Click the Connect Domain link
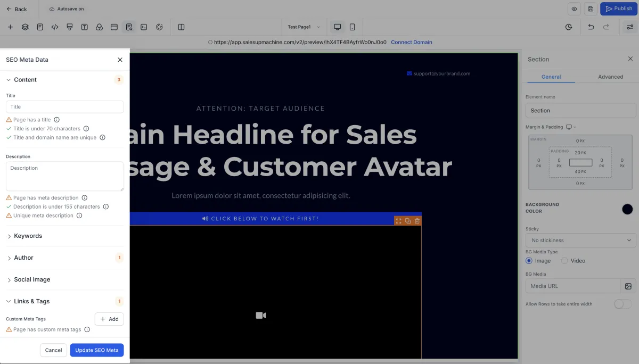 point(412,42)
